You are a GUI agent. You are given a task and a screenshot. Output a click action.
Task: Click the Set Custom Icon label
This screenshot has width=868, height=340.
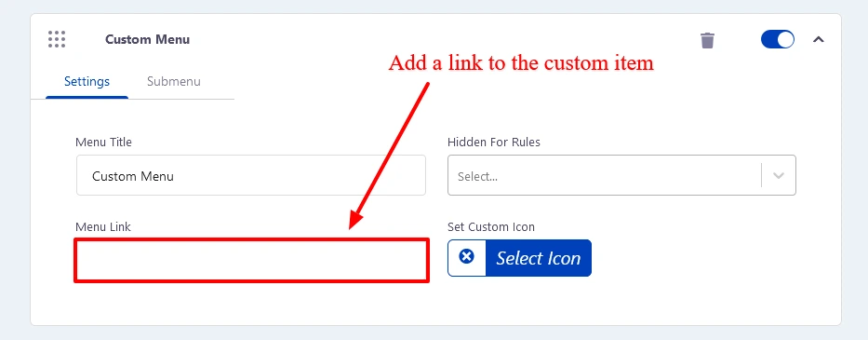pyautogui.click(x=491, y=227)
